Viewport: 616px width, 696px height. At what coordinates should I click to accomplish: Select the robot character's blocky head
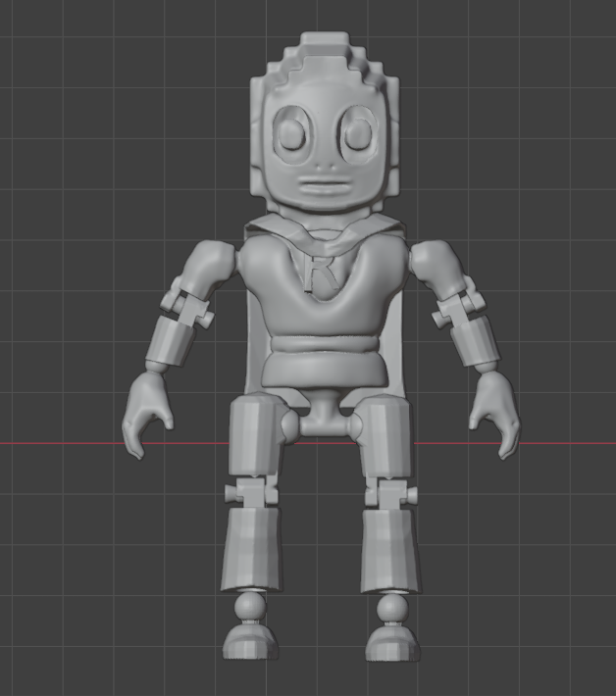325,123
